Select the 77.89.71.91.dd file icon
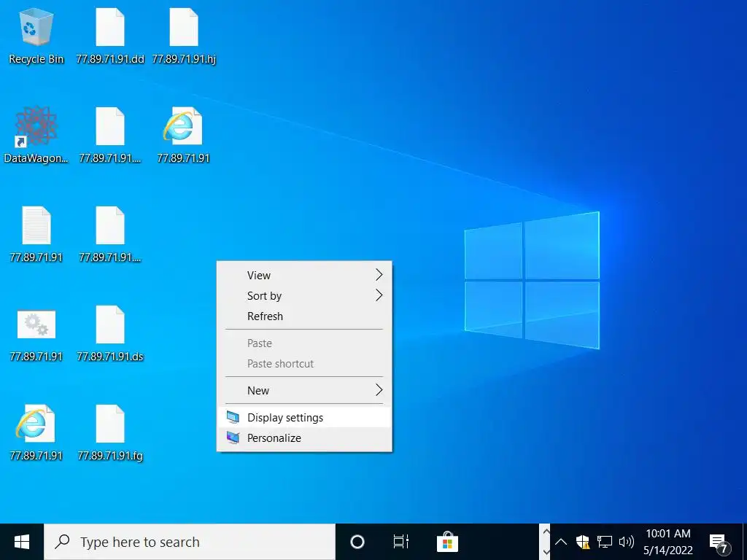This screenshot has width=747, height=560. click(110, 36)
